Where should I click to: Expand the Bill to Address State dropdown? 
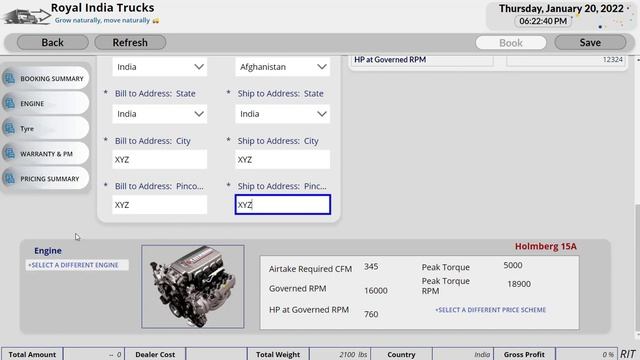pos(160,114)
